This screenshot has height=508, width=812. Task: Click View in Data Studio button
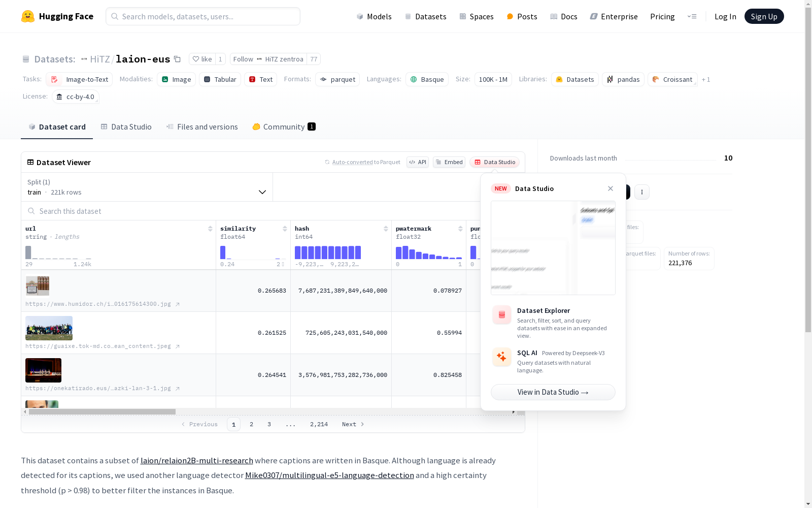pos(553,392)
